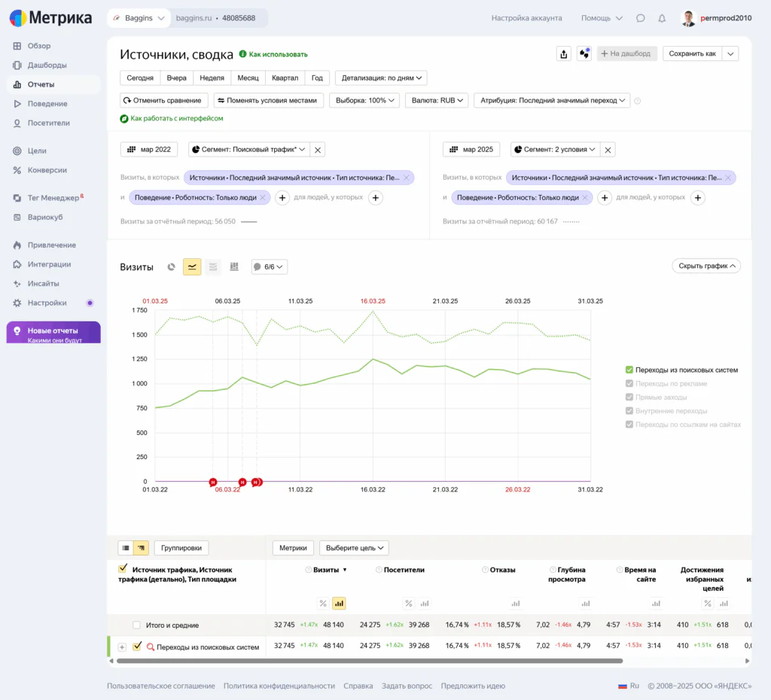Click the horizontal table scrollbar
Viewport: 771px width, 700px height.
369,661
